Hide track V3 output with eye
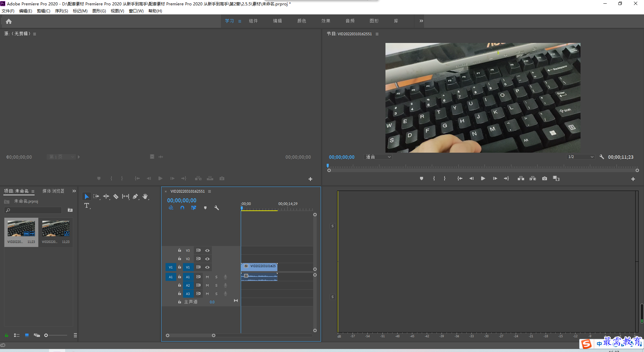The image size is (644, 352). 207,250
